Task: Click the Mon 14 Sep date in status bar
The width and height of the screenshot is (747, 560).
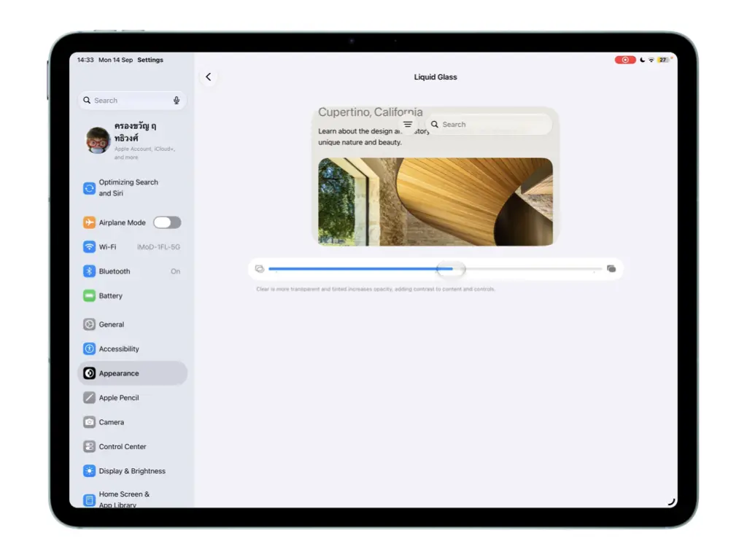Action: [116, 60]
